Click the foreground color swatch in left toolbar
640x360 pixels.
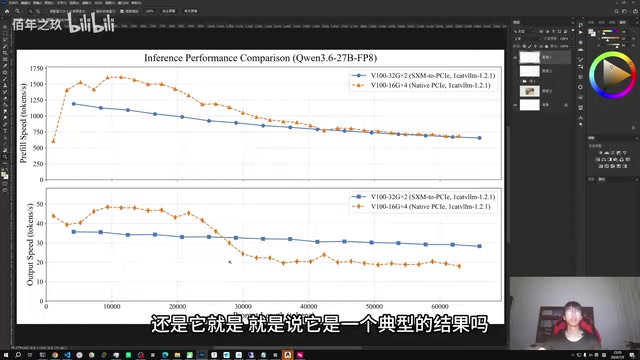point(4,173)
